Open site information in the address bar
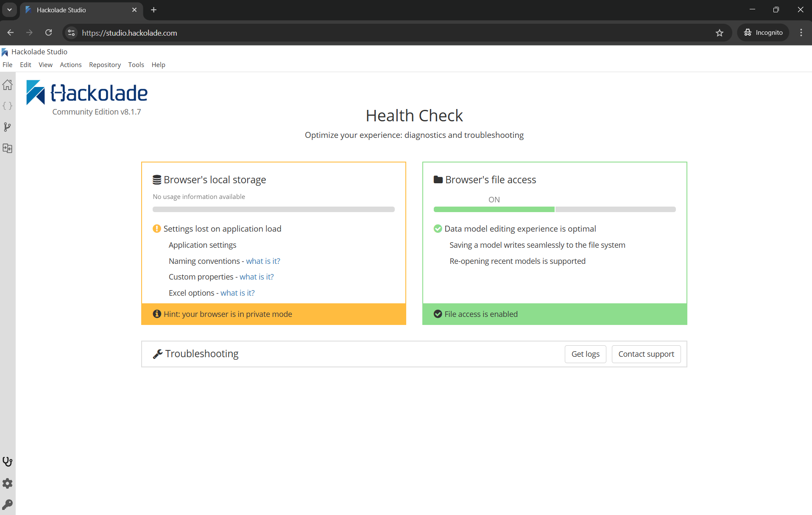The width and height of the screenshot is (812, 515). click(71, 33)
